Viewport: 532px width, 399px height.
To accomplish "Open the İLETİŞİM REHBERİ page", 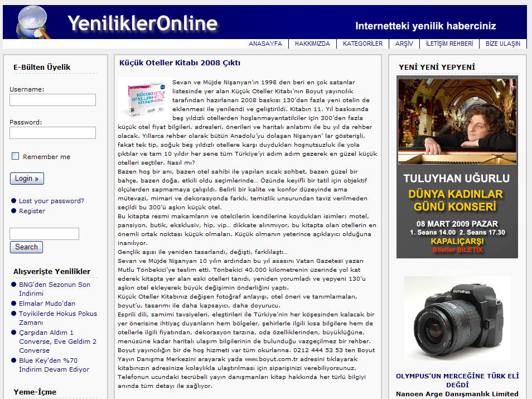I will 449,44.
